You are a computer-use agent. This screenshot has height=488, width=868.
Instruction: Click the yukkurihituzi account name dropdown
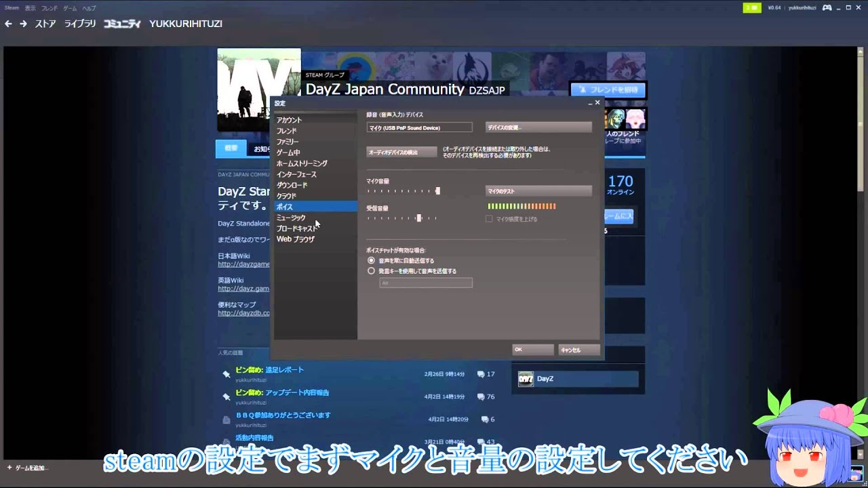click(x=802, y=7)
